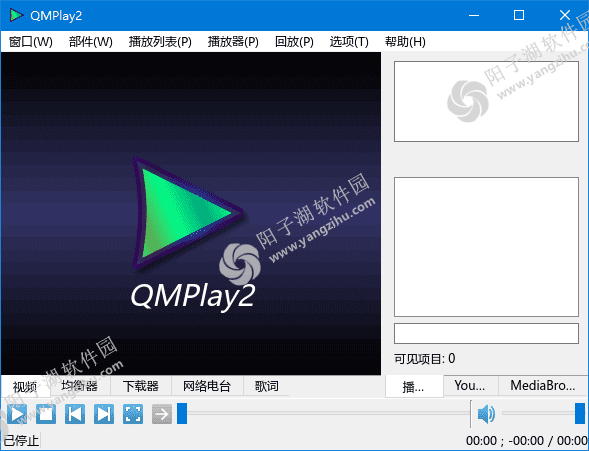589x451 pixels.
Task: Select the 播... playlist tab
Action: tap(414, 386)
